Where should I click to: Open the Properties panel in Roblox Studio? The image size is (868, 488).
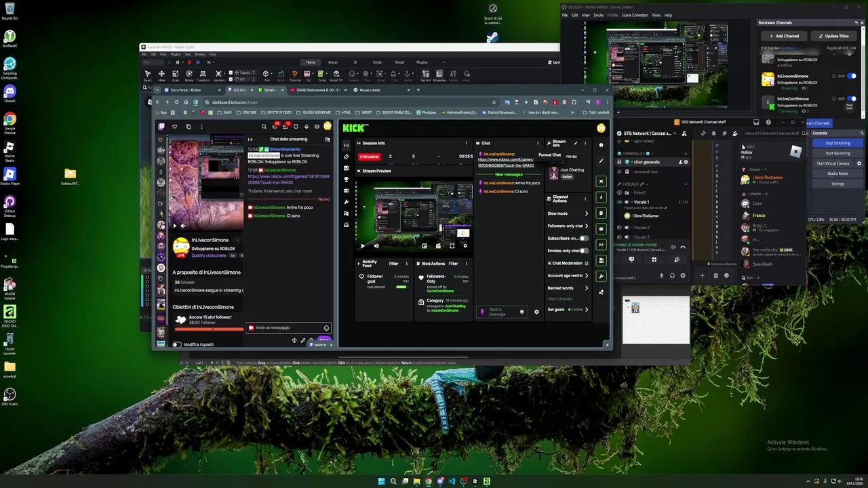point(439,75)
